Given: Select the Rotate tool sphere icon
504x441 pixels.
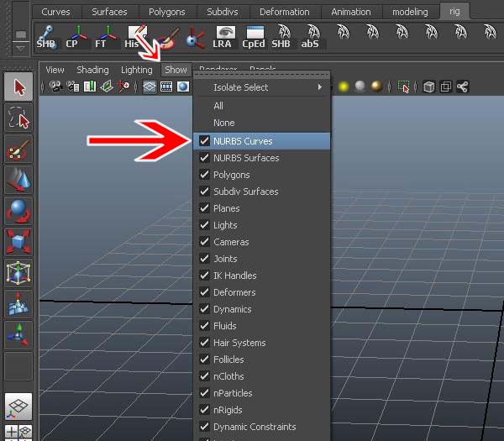Looking at the screenshot, I should click(x=18, y=211).
